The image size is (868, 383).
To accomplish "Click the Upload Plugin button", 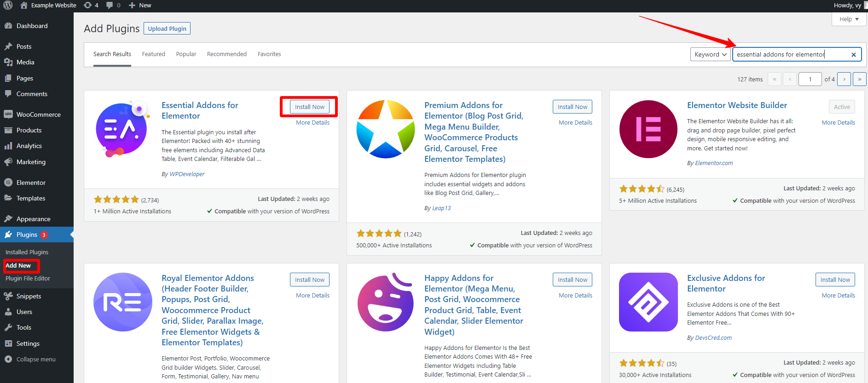I will pos(167,29).
